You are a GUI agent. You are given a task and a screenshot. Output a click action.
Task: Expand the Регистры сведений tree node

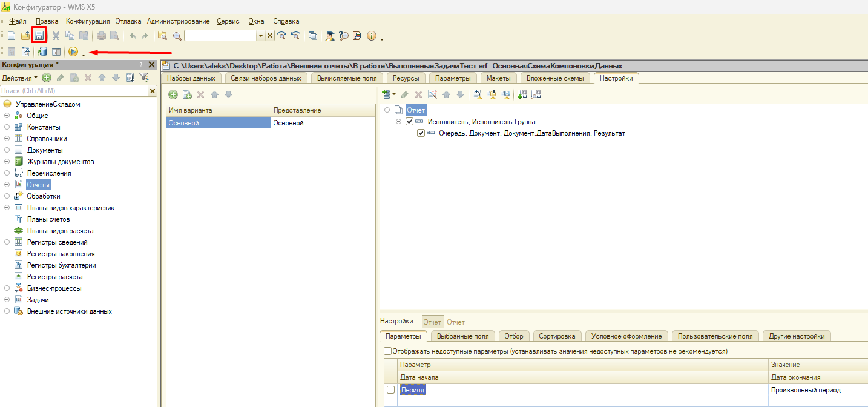click(7, 242)
